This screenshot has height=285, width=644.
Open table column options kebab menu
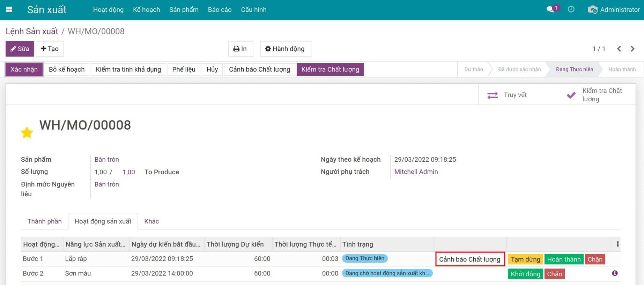[x=617, y=244]
